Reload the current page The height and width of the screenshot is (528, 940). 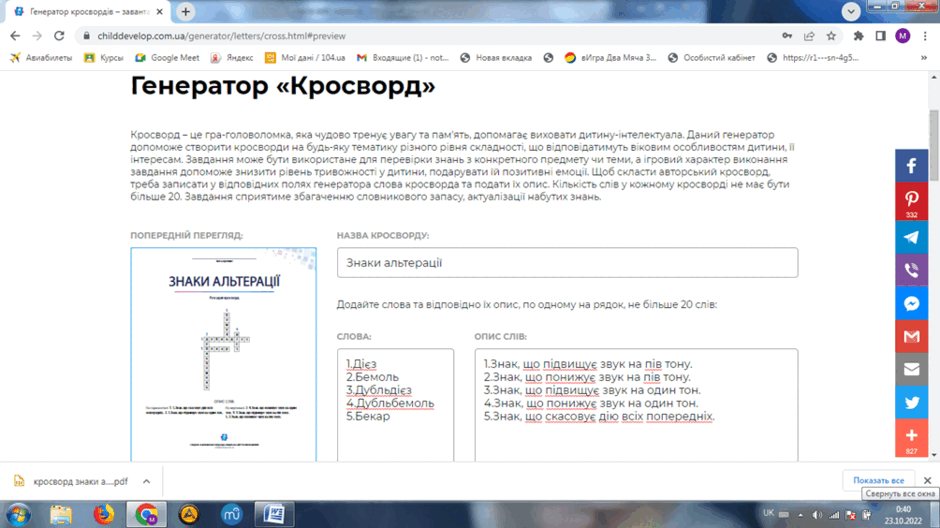tap(59, 36)
